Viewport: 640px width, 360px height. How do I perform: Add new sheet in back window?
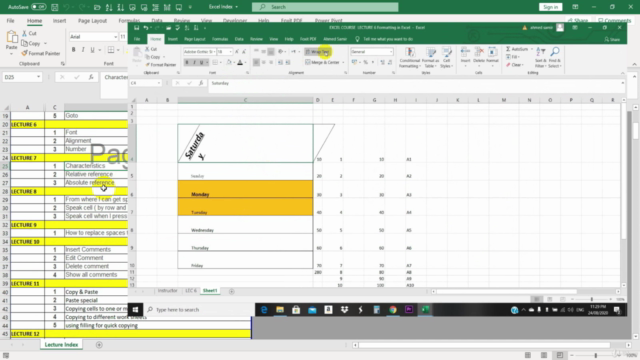click(99, 345)
